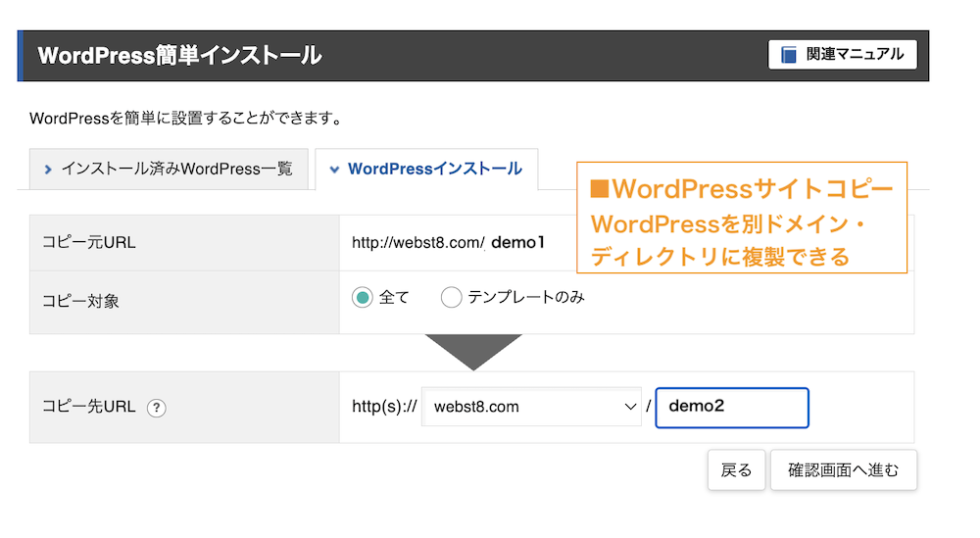Select the 全て radio button
The image size is (980, 538).
point(363,298)
